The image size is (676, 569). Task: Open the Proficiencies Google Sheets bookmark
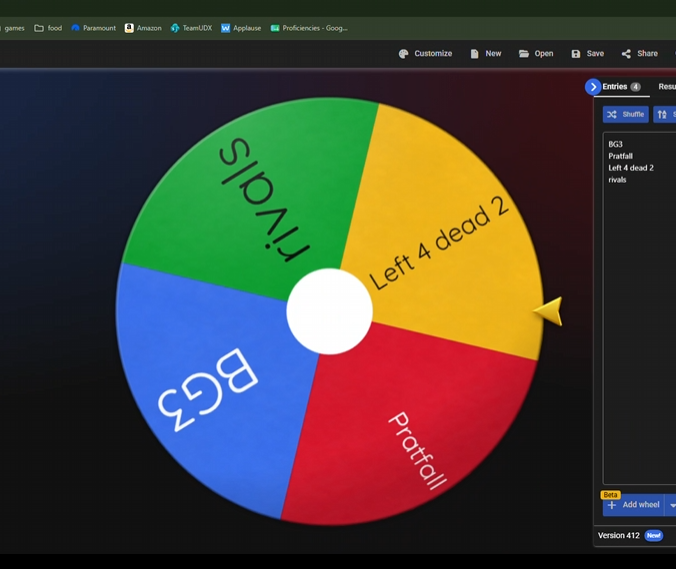309,28
